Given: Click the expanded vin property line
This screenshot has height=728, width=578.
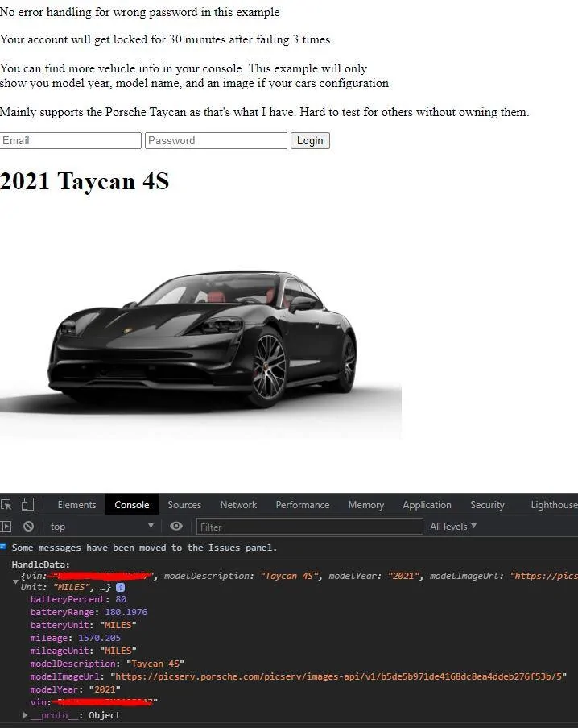Looking at the screenshot, I should [x=93, y=702].
